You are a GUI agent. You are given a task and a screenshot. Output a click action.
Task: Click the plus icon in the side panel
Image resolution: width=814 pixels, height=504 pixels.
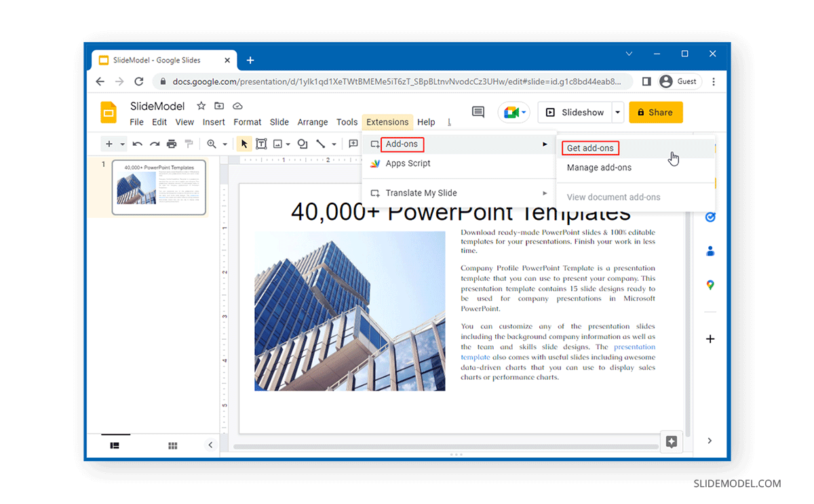tap(710, 338)
